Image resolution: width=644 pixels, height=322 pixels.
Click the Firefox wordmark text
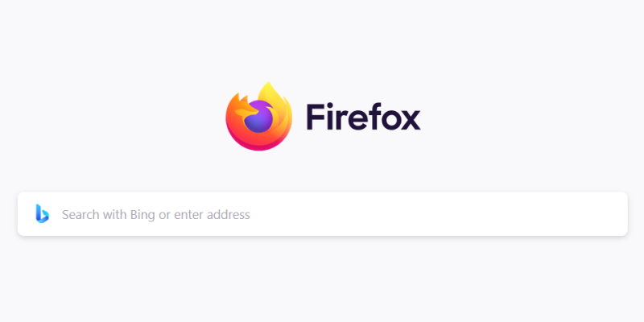[364, 117]
